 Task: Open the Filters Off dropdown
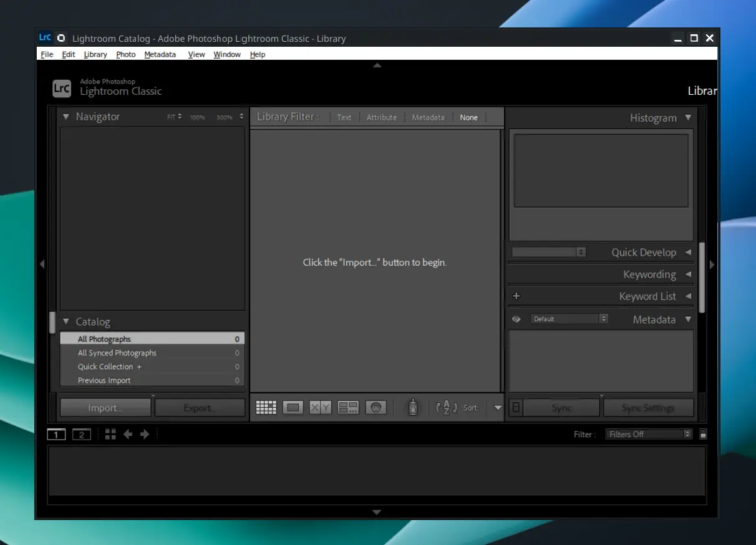click(x=648, y=435)
